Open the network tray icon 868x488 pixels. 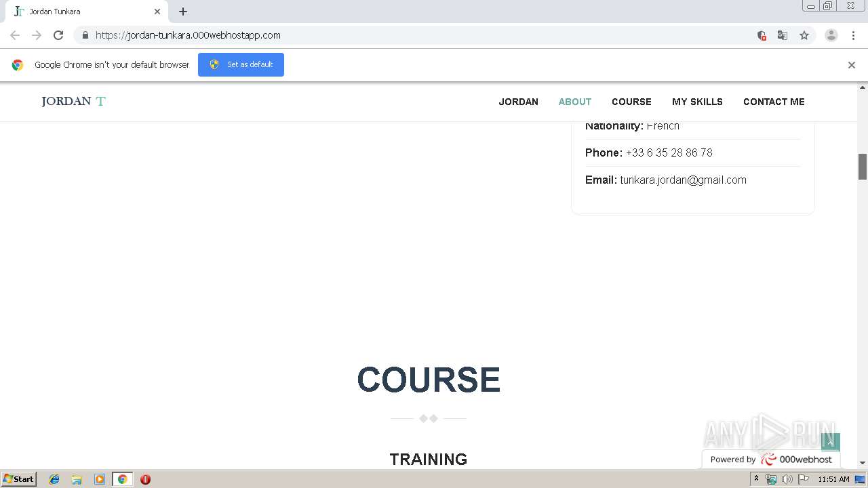[771, 479]
